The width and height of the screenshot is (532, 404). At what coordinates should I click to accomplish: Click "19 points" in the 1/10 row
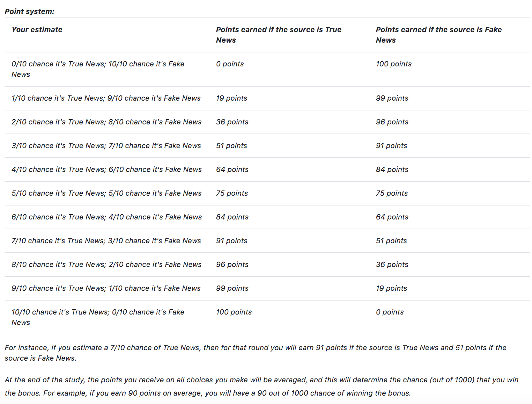(231, 98)
